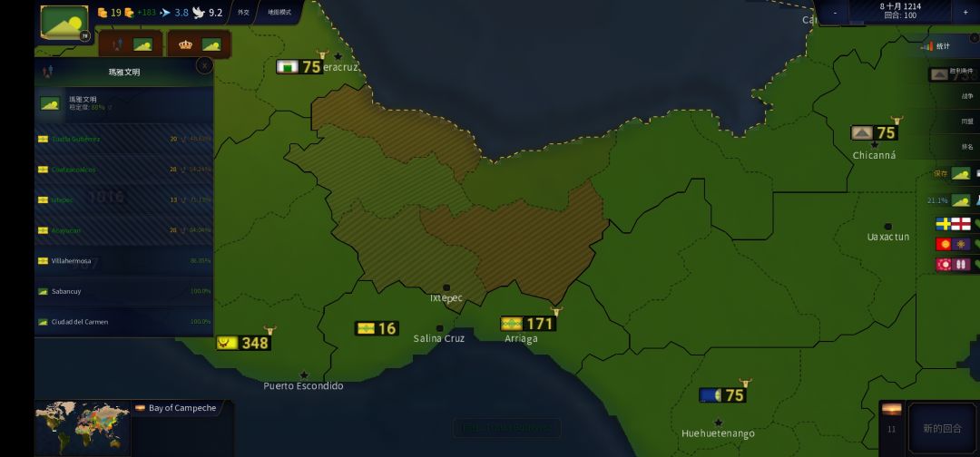Open the 外交 diplomacy tab

[x=243, y=13]
